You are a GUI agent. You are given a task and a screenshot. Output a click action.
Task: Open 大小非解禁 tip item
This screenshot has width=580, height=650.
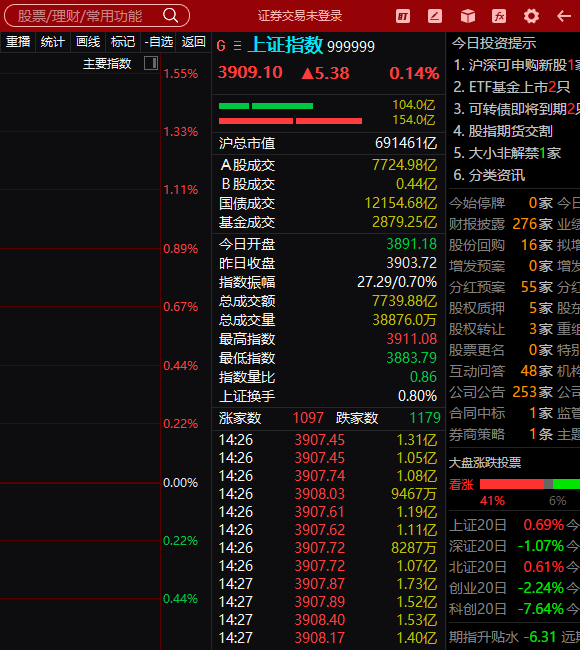click(x=507, y=153)
